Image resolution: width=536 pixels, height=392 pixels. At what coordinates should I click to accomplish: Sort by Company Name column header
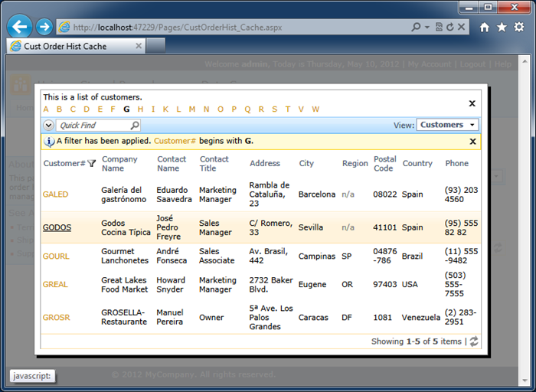pos(119,164)
